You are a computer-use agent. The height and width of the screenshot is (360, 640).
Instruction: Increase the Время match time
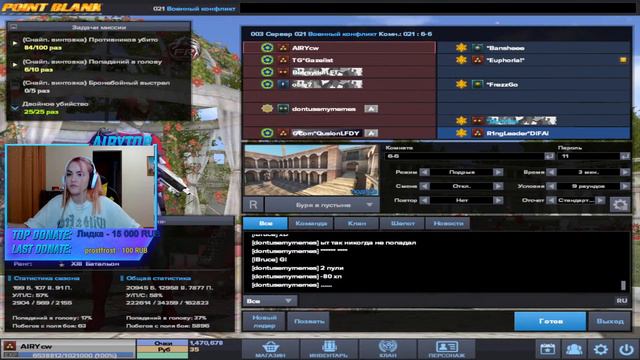pyautogui.click(x=625, y=172)
